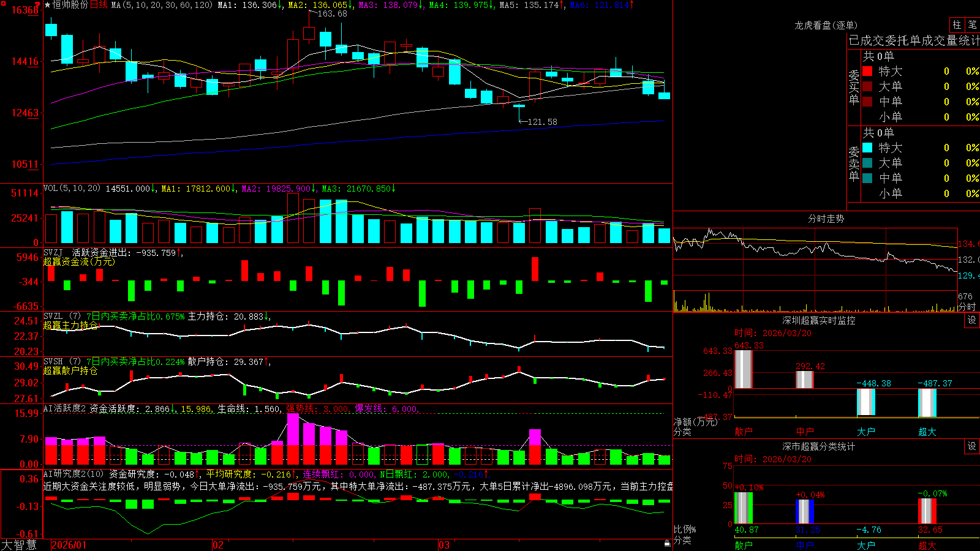Select the 02 month marker on timeline
Image resolution: width=980 pixels, height=551 pixels.
[x=218, y=545]
